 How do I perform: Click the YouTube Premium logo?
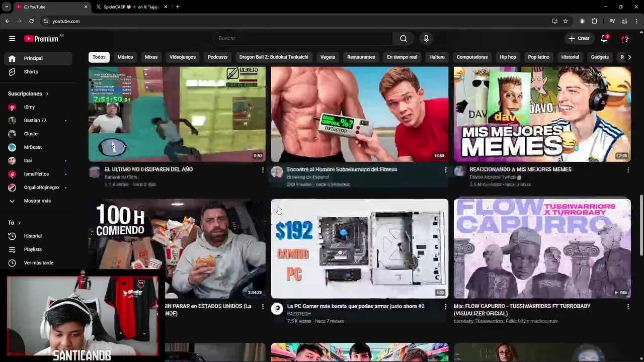pos(42,39)
